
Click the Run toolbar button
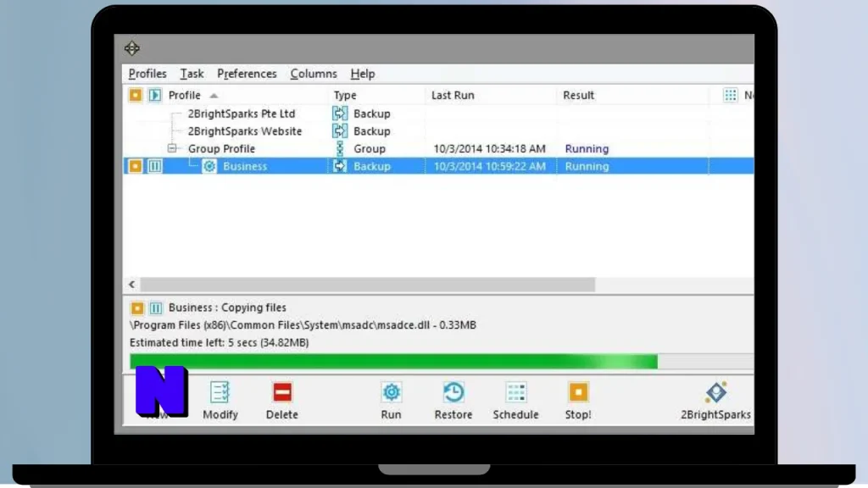pyautogui.click(x=391, y=401)
